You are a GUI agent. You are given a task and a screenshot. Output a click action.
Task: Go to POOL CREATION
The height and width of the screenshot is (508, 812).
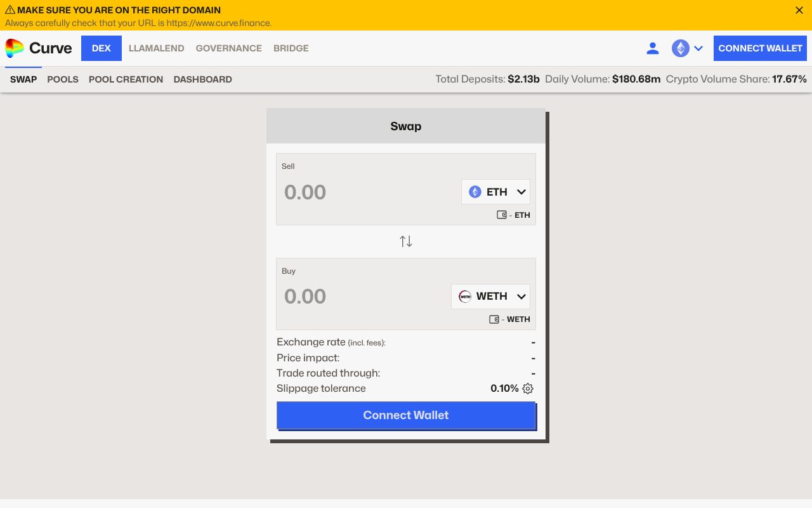click(x=126, y=79)
